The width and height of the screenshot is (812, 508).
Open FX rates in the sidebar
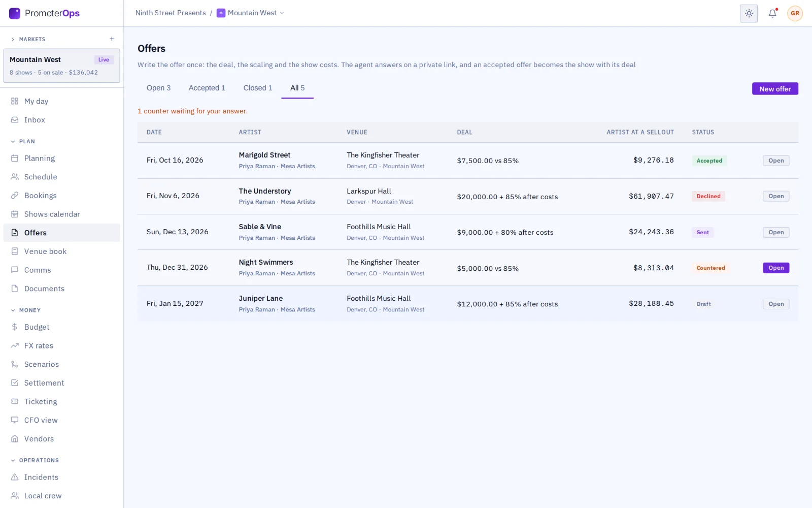coord(61,345)
